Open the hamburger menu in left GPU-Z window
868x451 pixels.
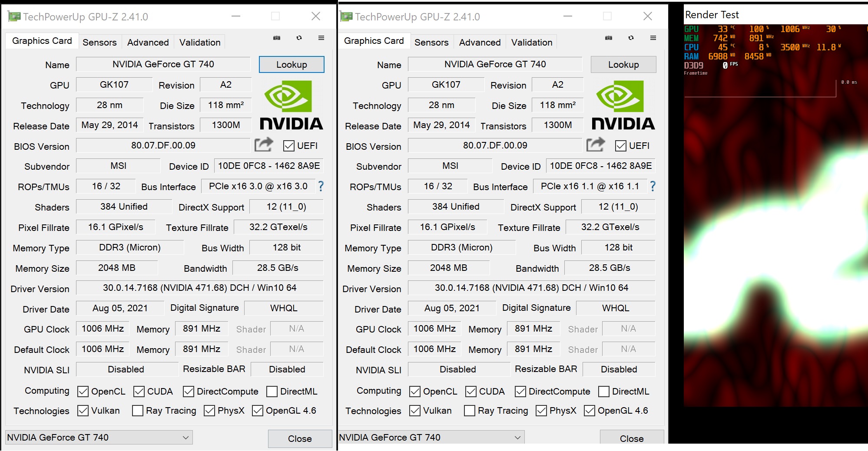click(x=321, y=38)
